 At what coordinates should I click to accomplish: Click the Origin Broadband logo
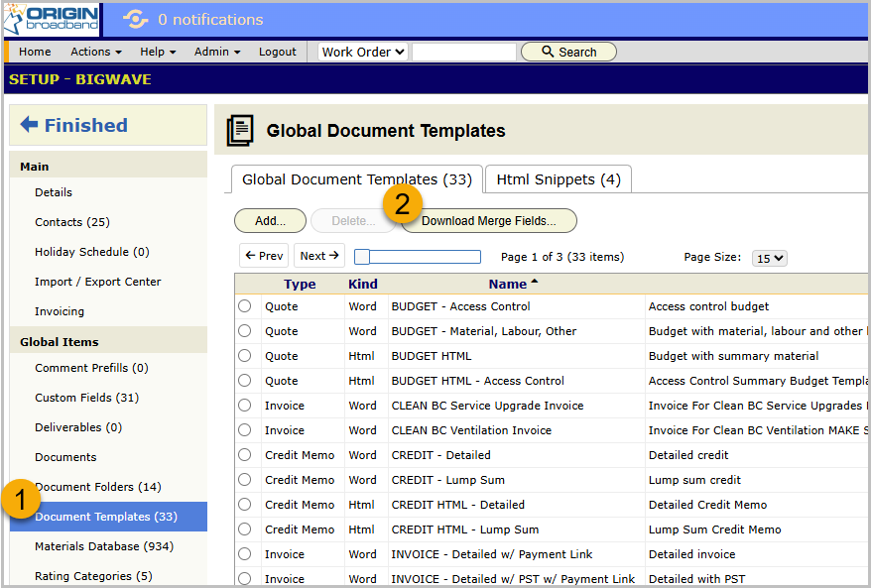[x=52, y=20]
